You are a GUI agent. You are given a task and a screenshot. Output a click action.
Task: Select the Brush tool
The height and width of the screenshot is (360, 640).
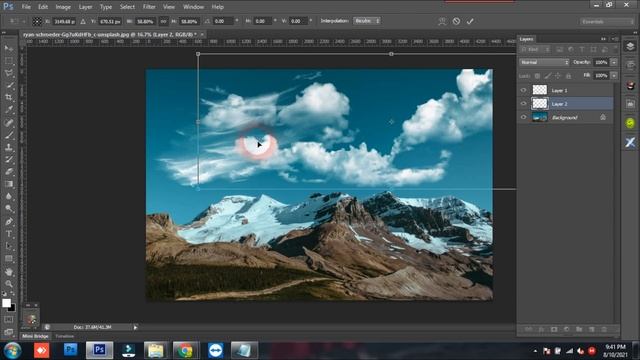[9, 135]
